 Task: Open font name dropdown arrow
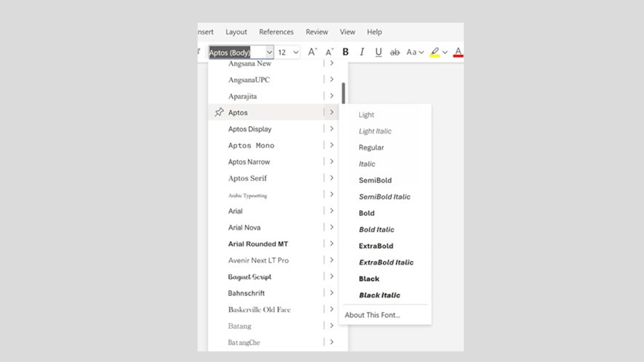click(269, 53)
